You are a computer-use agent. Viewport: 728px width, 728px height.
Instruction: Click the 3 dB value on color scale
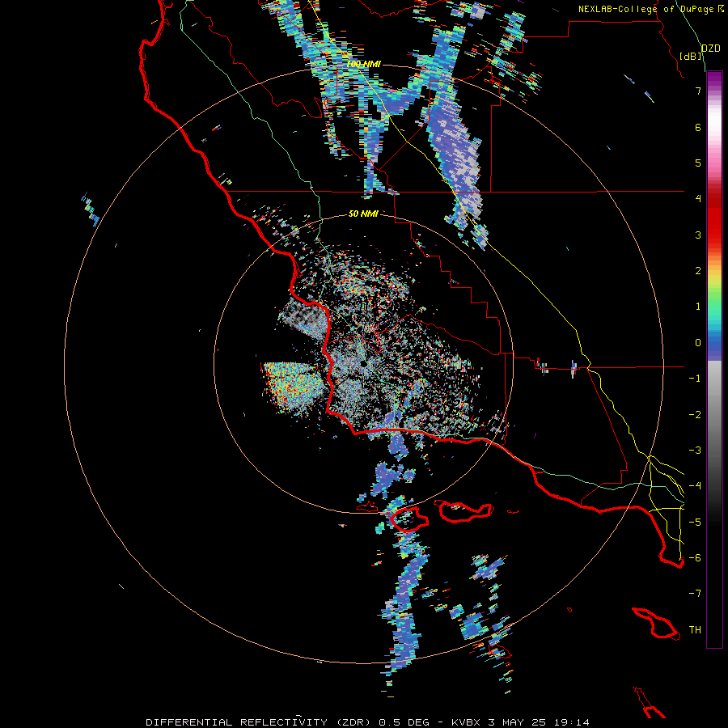pos(698,235)
